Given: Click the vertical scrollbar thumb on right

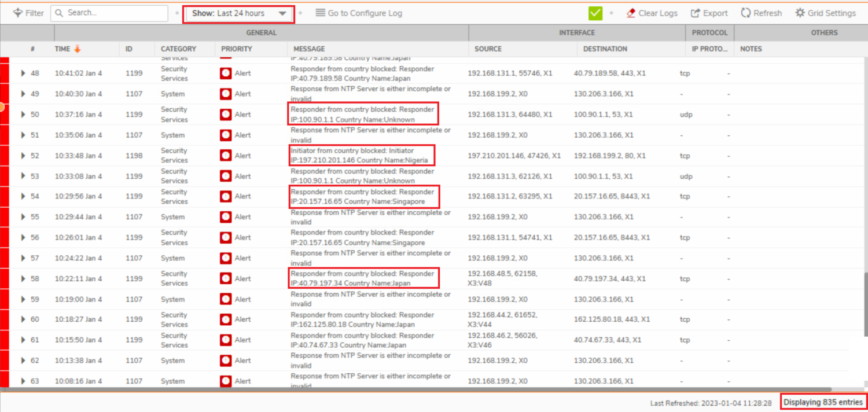Looking at the screenshot, I should [x=865, y=304].
